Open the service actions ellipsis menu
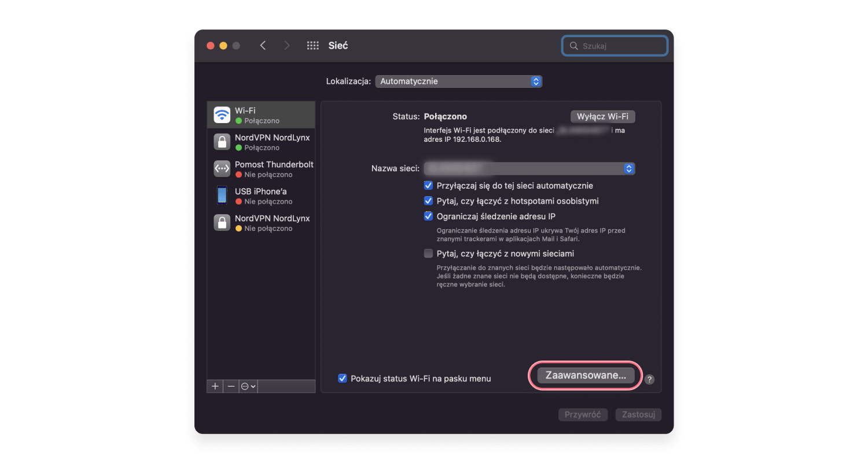This screenshot has width=868, height=463. click(x=248, y=386)
